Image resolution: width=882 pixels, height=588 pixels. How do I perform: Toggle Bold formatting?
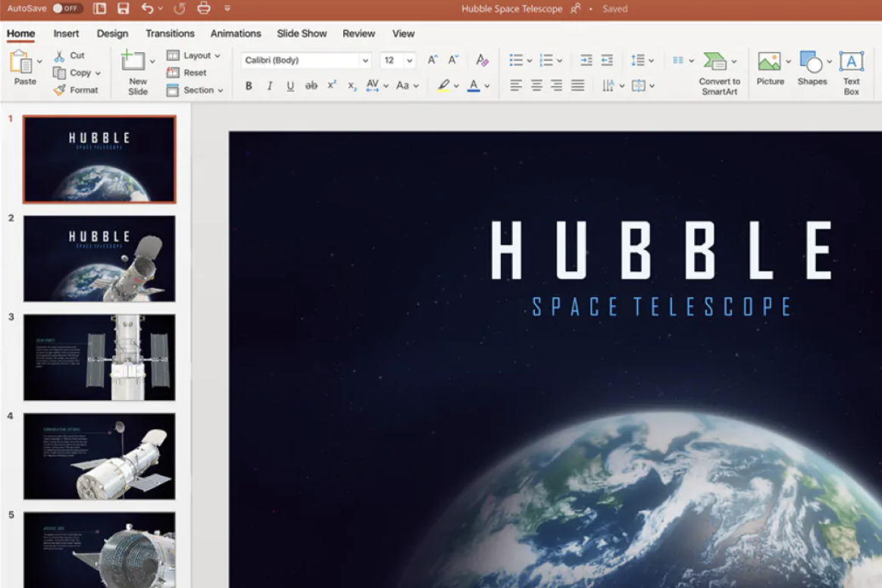click(x=249, y=86)
